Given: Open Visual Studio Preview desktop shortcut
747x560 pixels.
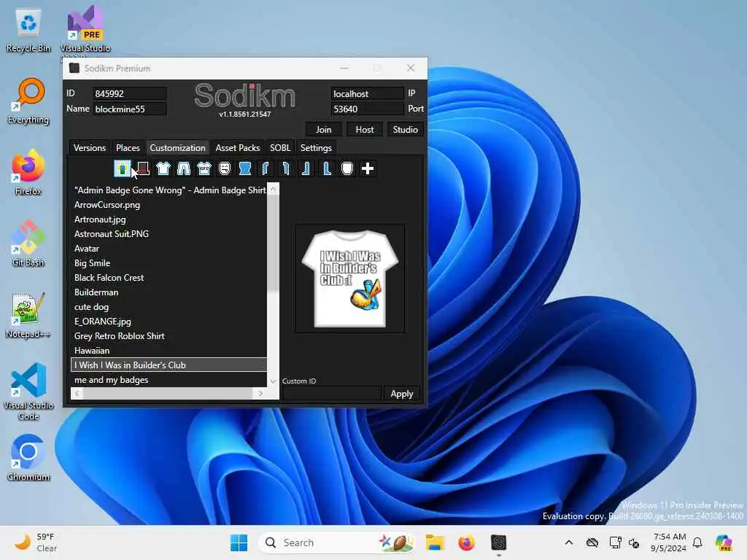Looking at the screenshot, I should coord(85,29).
